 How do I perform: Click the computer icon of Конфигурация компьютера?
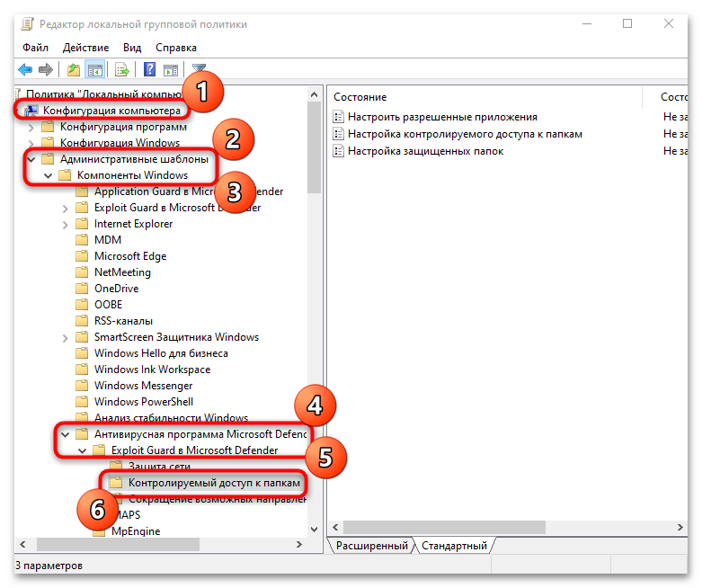coord(31,111)
